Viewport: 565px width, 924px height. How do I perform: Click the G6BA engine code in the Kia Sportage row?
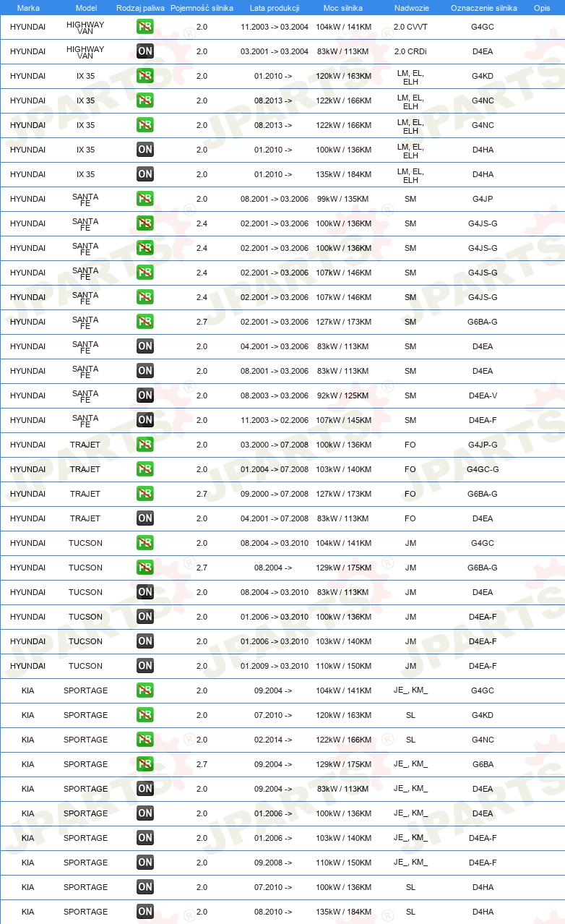coord(483,764)
